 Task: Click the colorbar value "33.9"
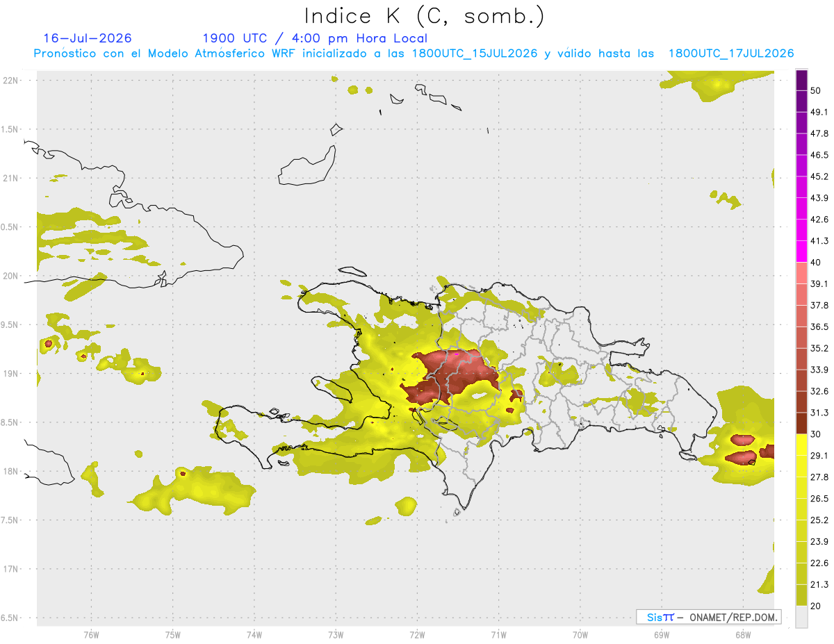tap(819, 370)
